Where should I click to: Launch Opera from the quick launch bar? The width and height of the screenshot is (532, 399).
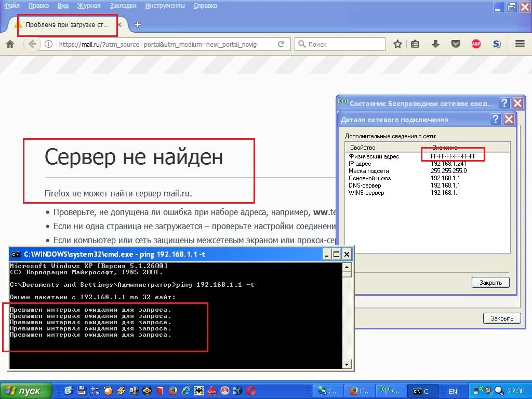coord(251,391)
